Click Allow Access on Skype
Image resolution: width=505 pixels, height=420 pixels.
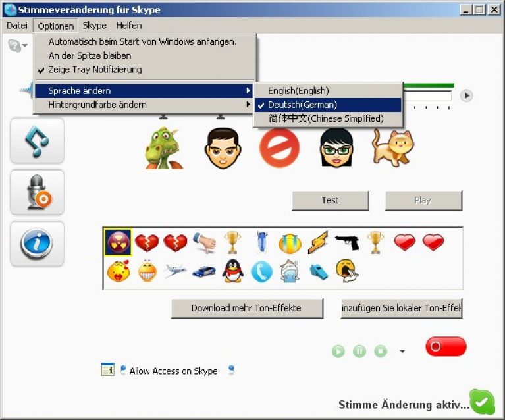coord(173,371)
